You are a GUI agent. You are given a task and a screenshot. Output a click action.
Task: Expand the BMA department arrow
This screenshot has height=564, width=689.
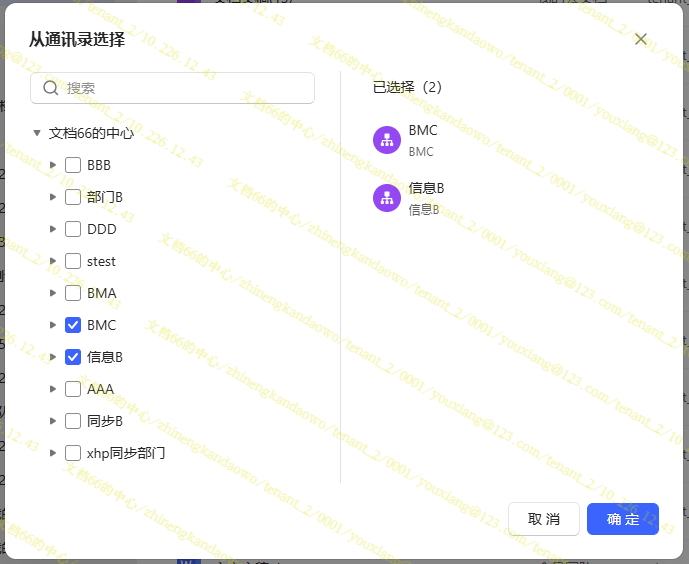(x=53, y=293)
